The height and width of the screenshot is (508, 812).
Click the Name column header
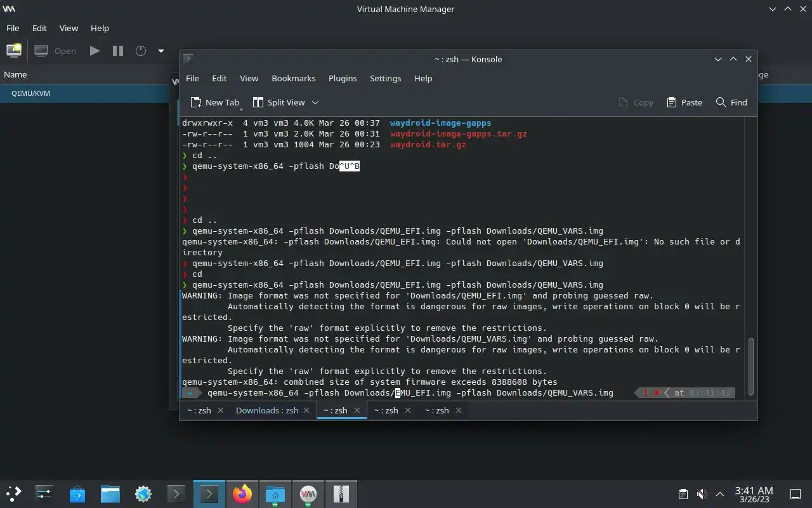(x=15, y=74)
